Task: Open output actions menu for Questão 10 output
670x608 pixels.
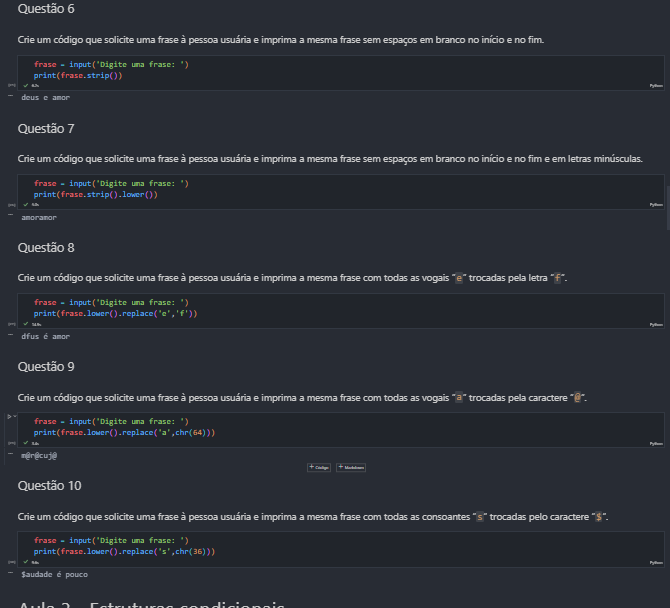Action: (11, 573)
